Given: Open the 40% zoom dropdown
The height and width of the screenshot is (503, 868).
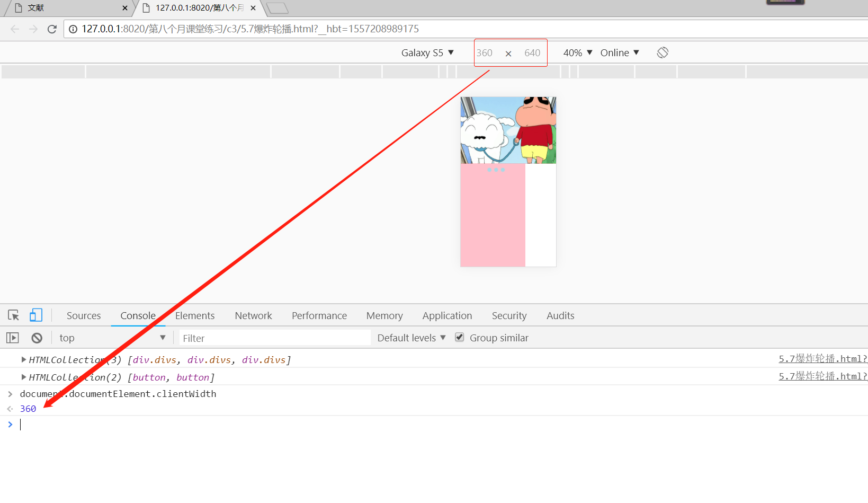Looking at the screenshot, I should click(x=578, y=52).
